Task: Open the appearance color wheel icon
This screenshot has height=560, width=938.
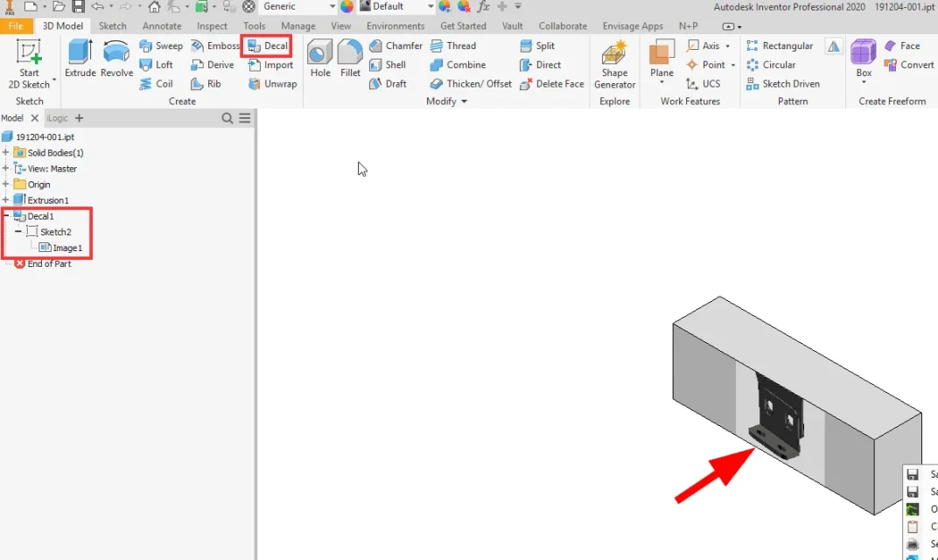Action: pyautogui.click(x=347, y=7)
